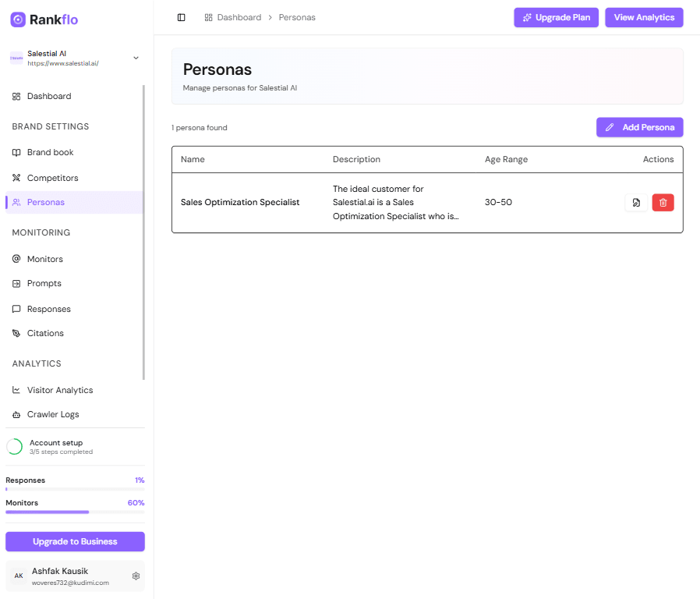This screenshot has height=599, width=700.
Task: Toggle the sidebar collapse button
Action: 182,17
